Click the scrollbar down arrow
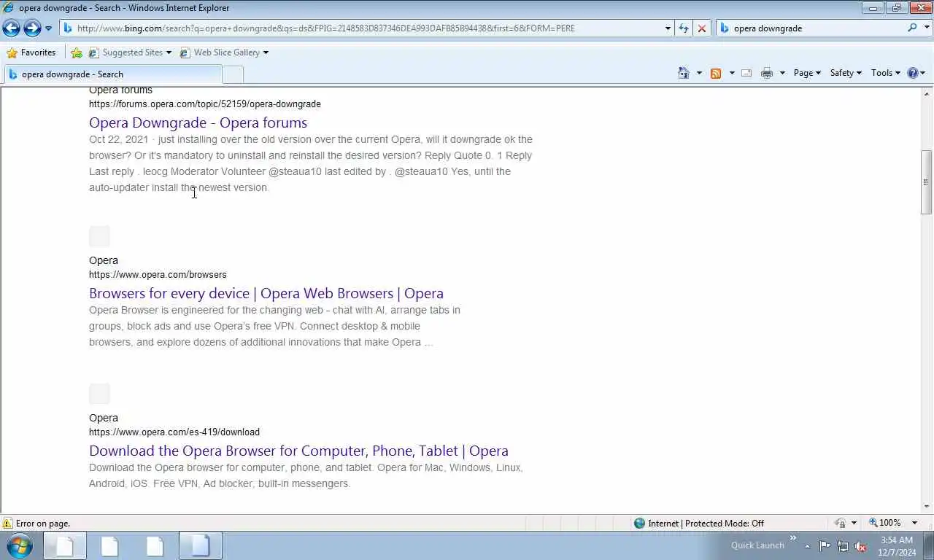The height and width of the screenshot is (560, 934). (926, 507)
